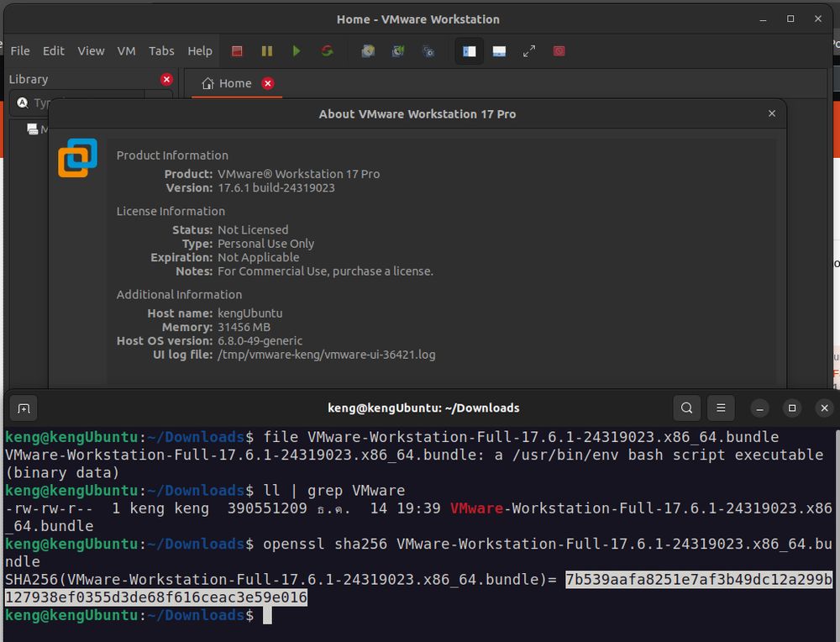Click the VMware Workstation logo in About dialog
The image size is (840, 642).
77,157
